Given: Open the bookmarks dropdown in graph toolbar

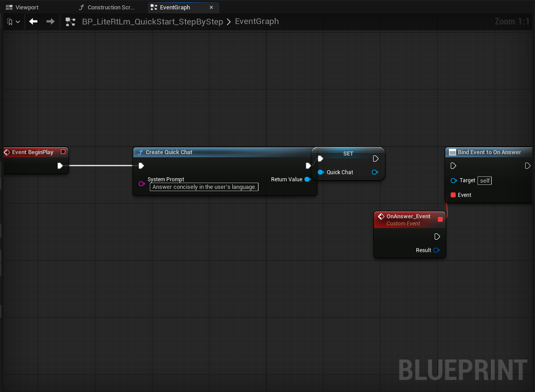Looking at the screenshot, I should [14, 21].
